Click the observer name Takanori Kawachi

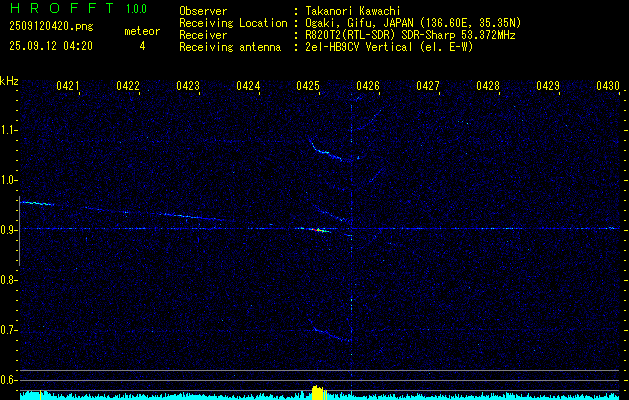point(352,11)
